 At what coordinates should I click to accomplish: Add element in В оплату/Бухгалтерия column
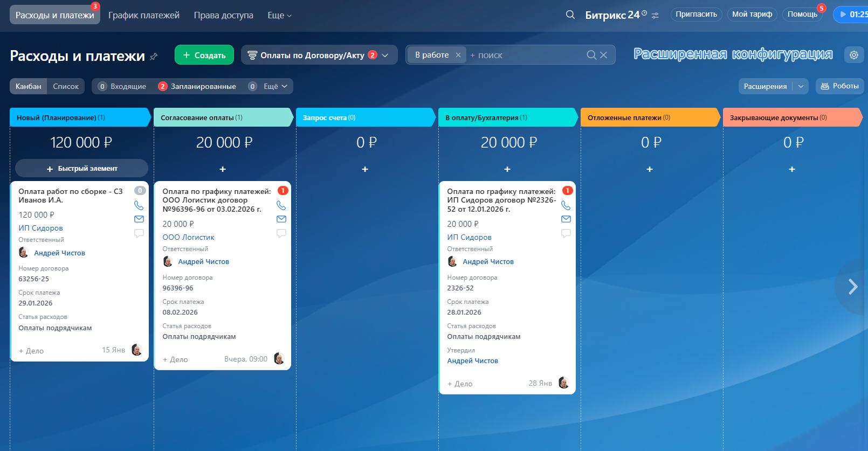507,169
